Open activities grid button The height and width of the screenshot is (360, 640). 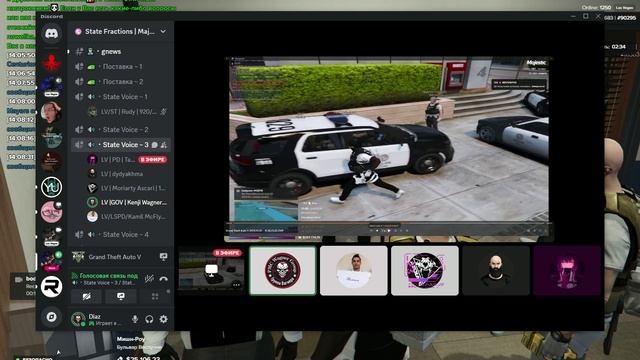155,297
